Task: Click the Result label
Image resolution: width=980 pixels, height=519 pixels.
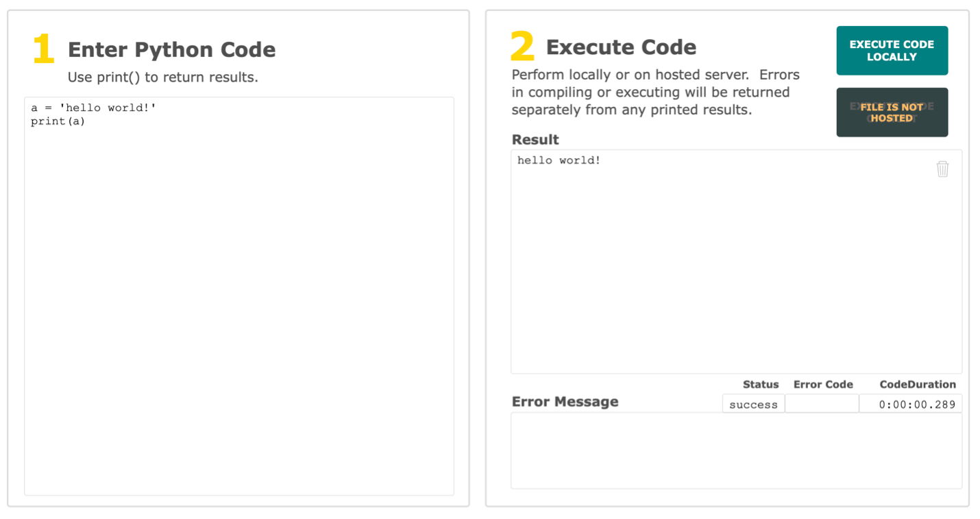Action: 535,140
